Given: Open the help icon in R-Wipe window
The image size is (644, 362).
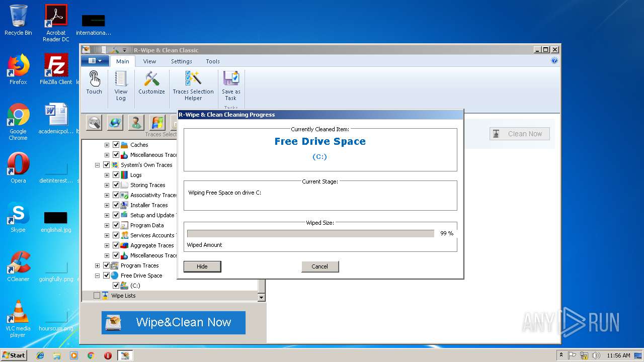Looking at the screenshot, I should pyautogui.click(x=554, y=60).
